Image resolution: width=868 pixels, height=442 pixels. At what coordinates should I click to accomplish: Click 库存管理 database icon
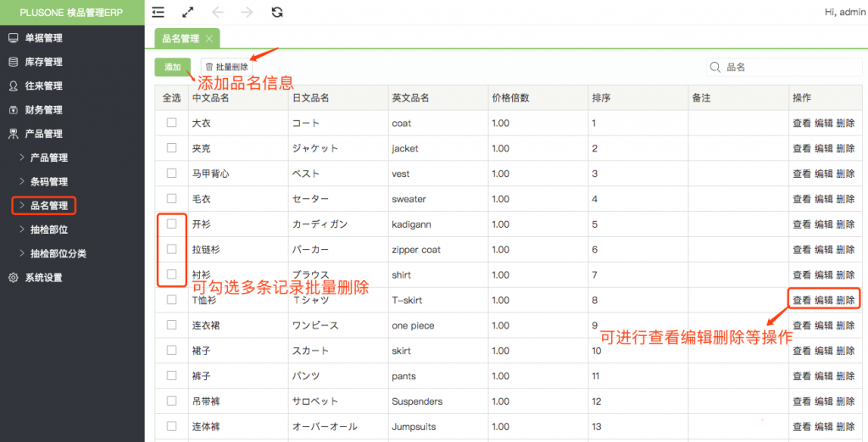14,62
